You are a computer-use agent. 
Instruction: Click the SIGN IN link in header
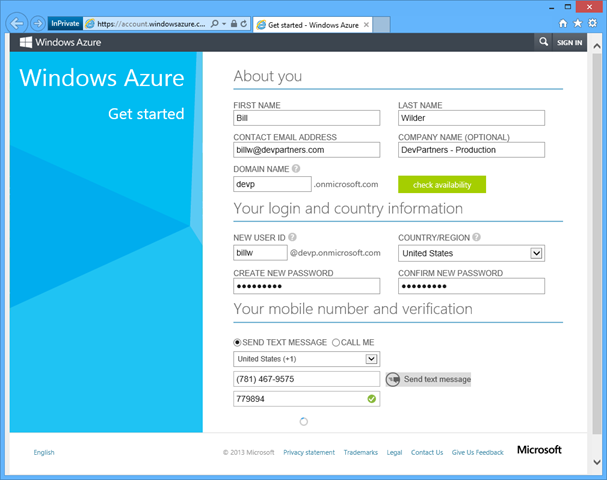(x=569, y=43)
